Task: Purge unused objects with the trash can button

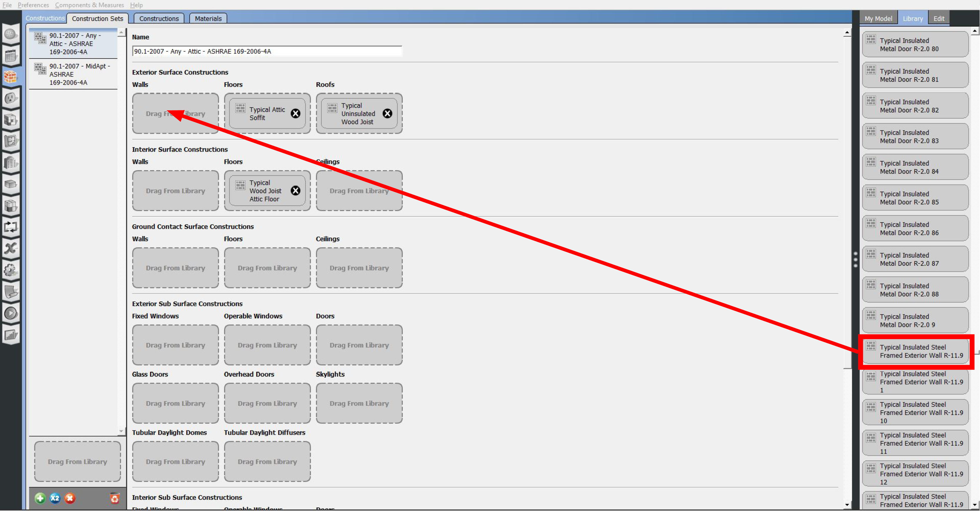Action: [x=115, y=498]
